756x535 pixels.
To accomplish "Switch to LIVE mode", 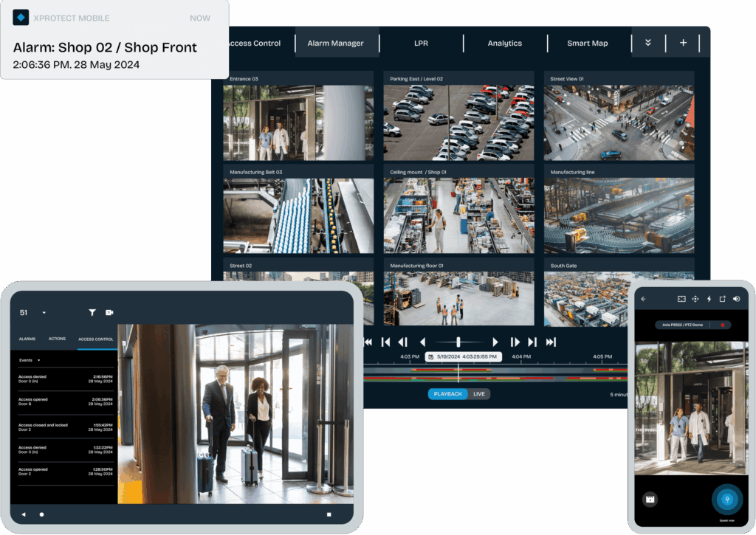I will [x=479, y=394].
